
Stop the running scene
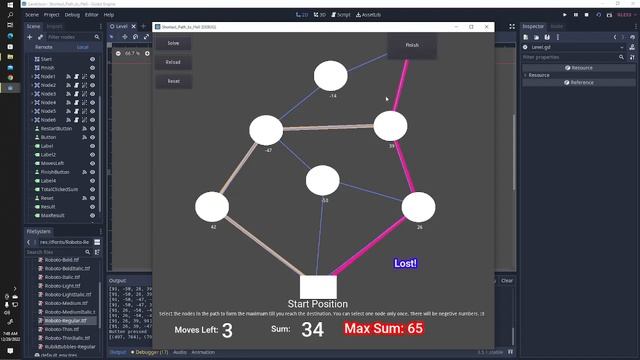(x=587, y=15)
